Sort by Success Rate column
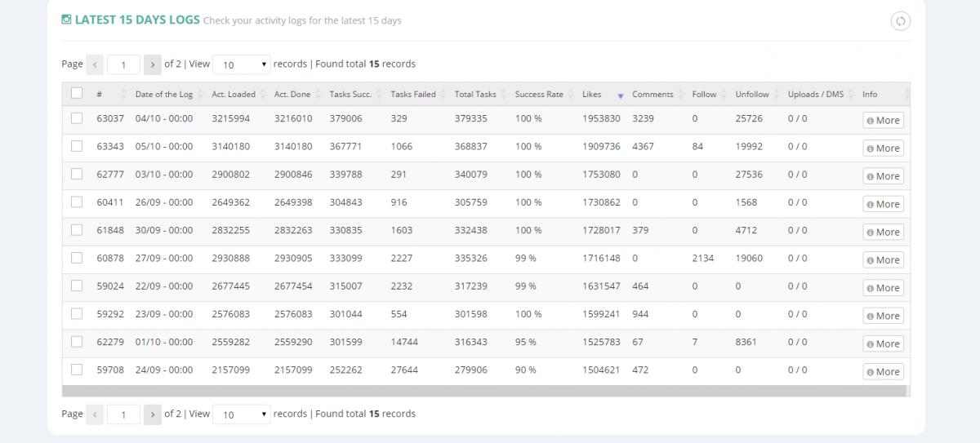 tap(539, 95)
